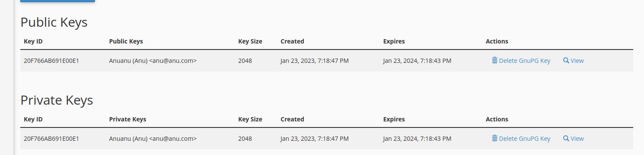Click trash icon in Private Keys row
644x155 pixels.
pos(495,138)
